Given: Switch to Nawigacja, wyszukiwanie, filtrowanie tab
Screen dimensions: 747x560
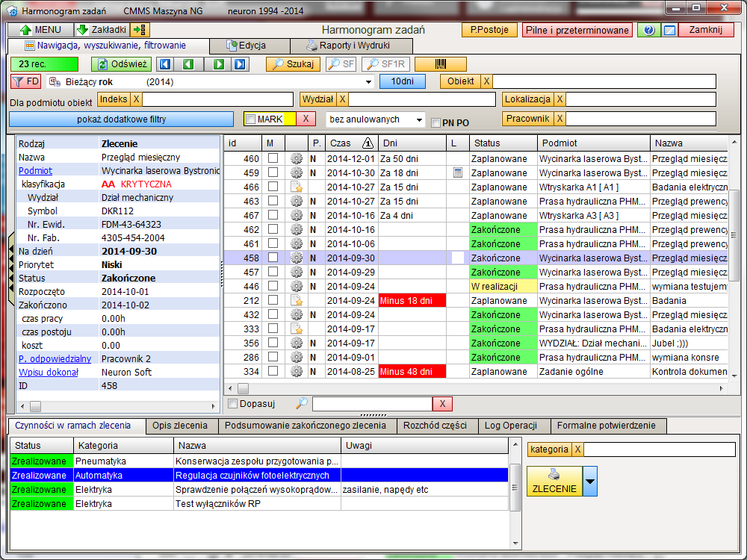Looking at the screenshot, I should [108, 46].
